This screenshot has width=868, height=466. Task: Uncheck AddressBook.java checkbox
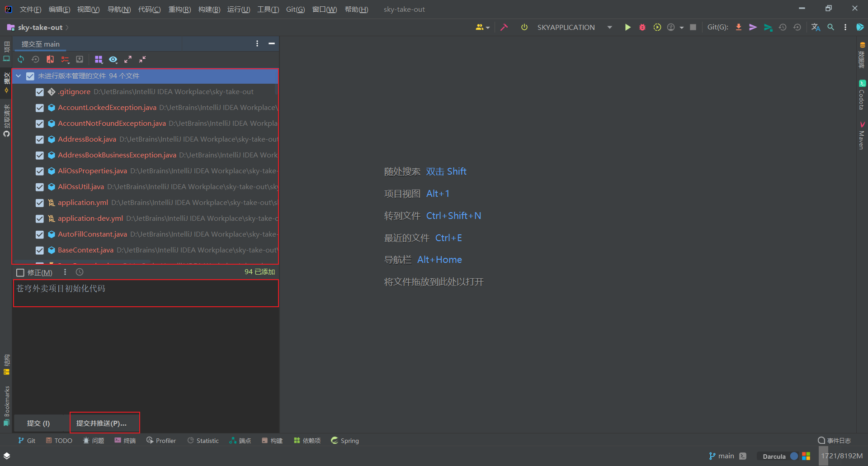tap(40, 139)
